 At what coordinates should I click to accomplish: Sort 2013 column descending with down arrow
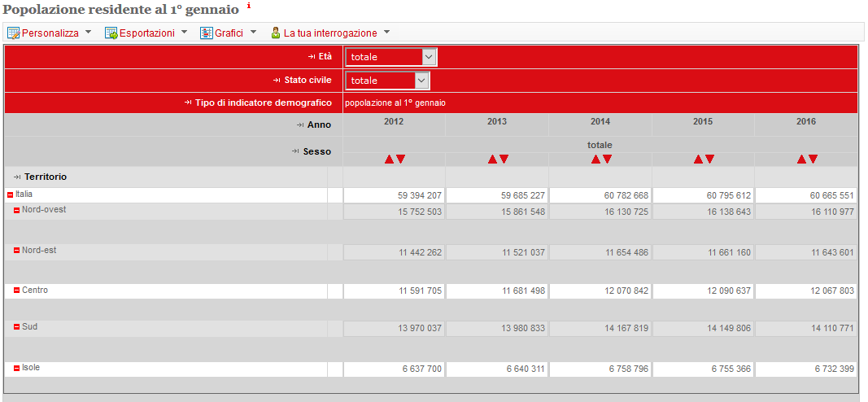point(504,159)
